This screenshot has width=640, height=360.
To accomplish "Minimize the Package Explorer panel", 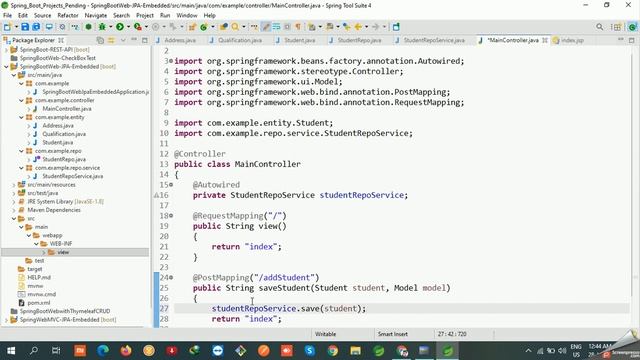I will point(134,40).
